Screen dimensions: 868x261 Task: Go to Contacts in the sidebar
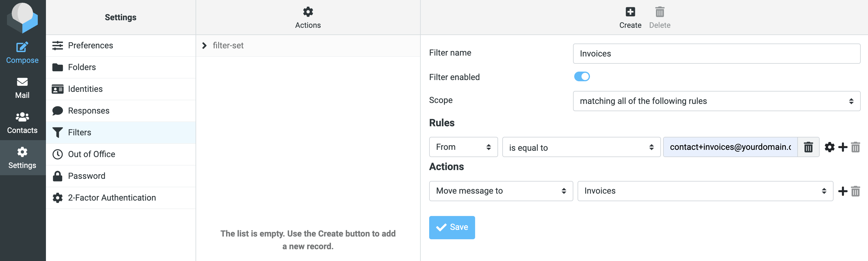tap(22, 123)
